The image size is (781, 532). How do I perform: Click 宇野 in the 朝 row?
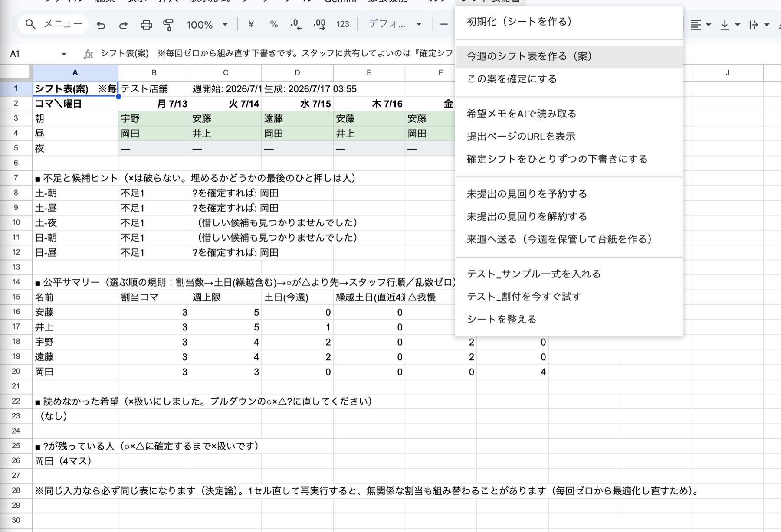(x=154, y=118)
